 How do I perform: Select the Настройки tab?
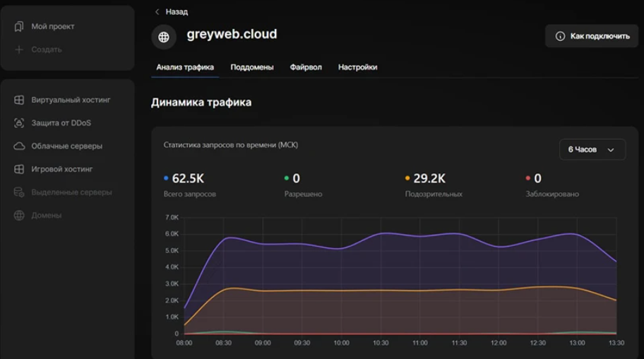(x=357, y=67)
